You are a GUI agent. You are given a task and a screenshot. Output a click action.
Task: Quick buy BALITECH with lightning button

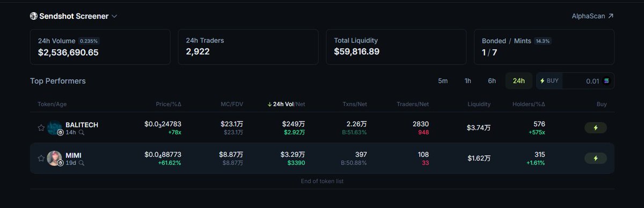[x=596, y=128]
